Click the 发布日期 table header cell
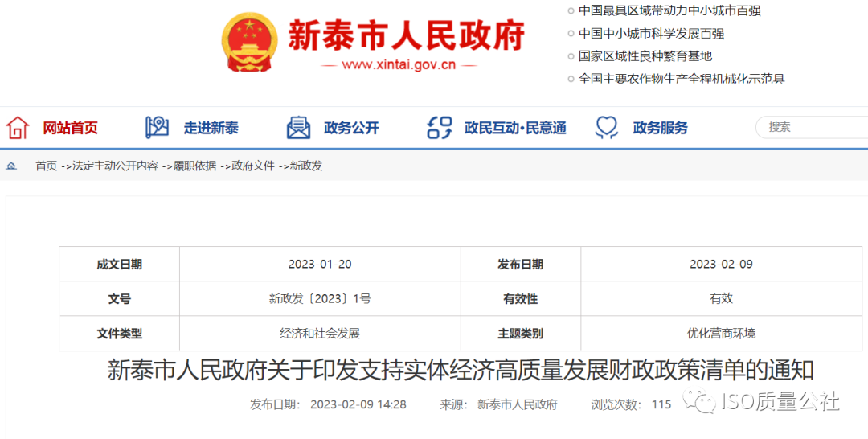 pyautogui.click(x=521, y=264)
